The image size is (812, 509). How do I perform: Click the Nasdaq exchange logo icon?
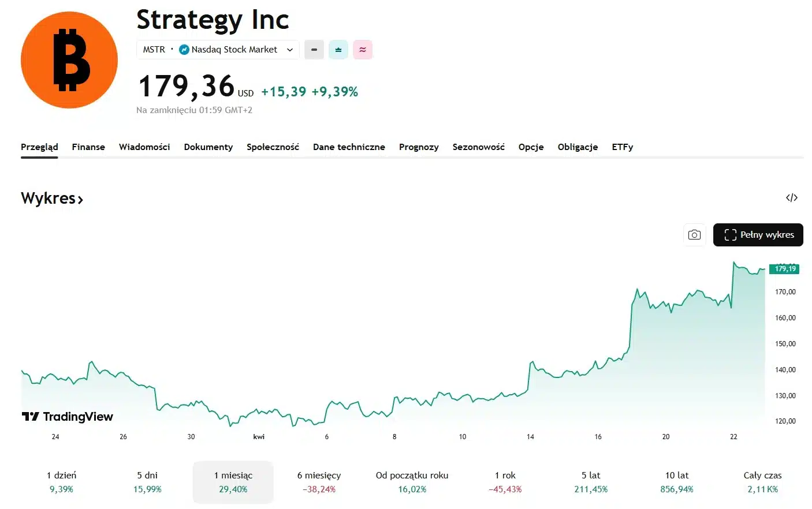coord(184,50)
